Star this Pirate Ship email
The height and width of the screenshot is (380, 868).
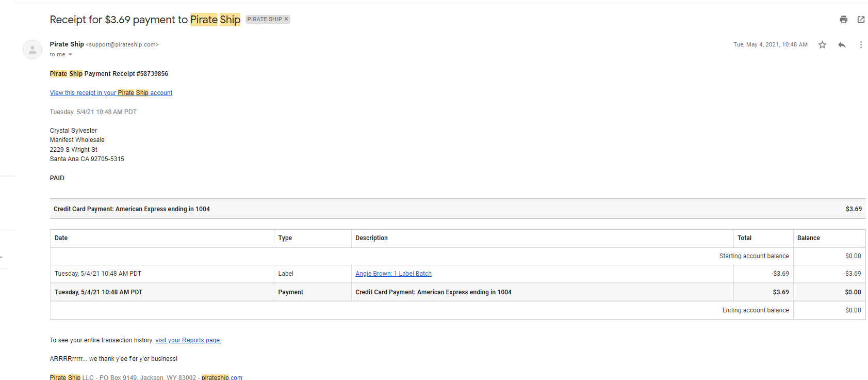[x=822, y=45]
